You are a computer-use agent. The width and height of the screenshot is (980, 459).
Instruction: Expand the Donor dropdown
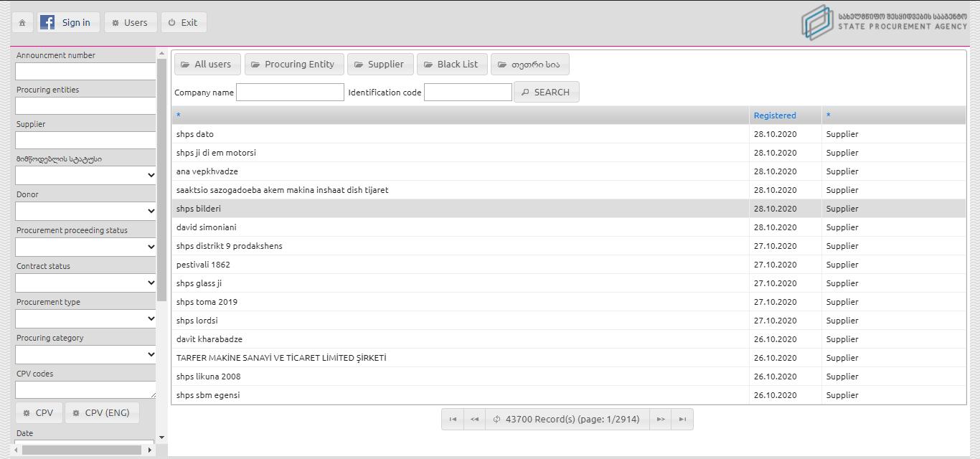[85, 211]
